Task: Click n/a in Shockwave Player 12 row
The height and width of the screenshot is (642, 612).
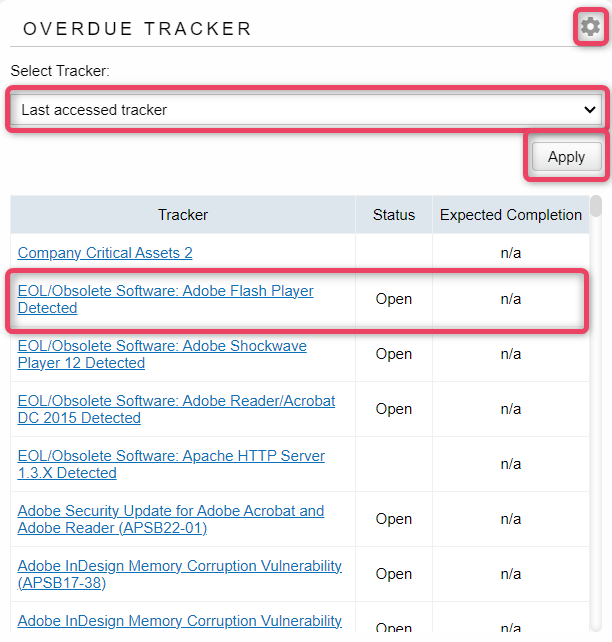Action: coord(510,354)
